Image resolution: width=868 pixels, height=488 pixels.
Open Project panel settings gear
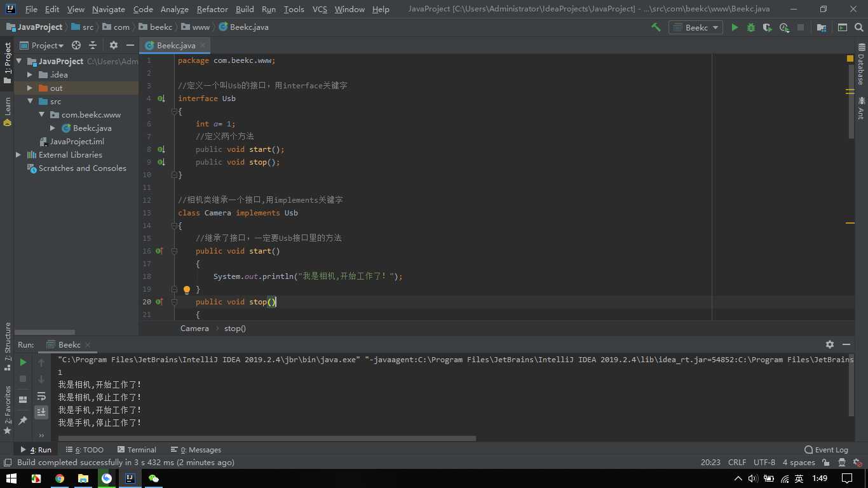click(x=114, y=45)
